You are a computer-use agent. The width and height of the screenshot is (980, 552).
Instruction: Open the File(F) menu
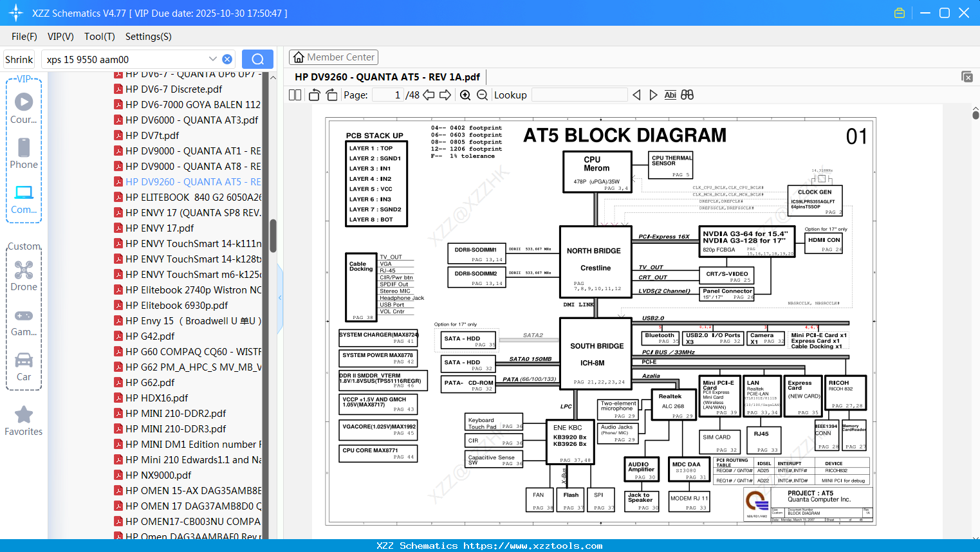point(24,37)
